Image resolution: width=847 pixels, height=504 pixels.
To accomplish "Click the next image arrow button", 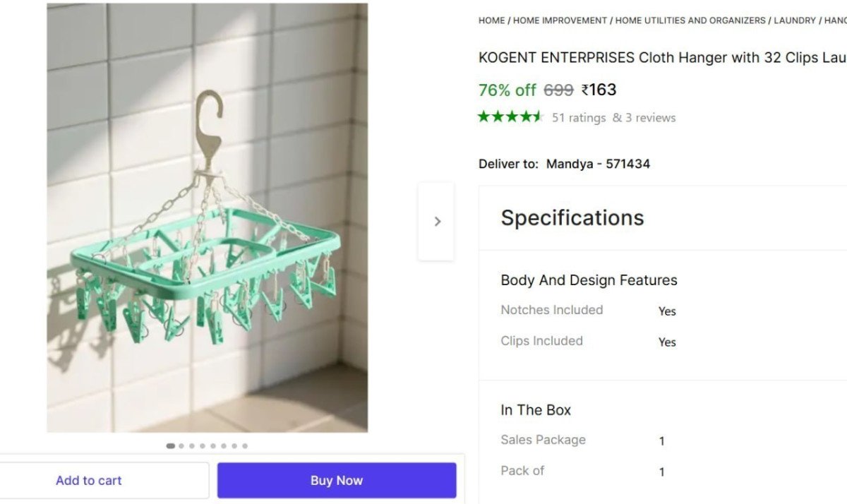I will click(x=436, y=222).
